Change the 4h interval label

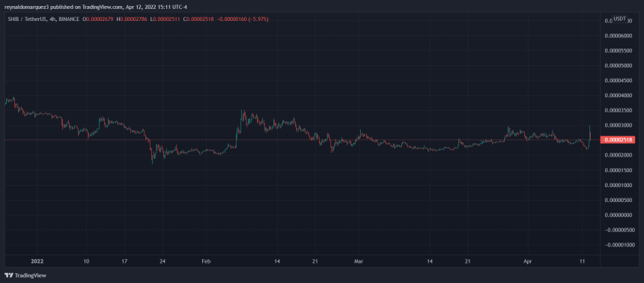pyautogui.click(x=54, y=19)
